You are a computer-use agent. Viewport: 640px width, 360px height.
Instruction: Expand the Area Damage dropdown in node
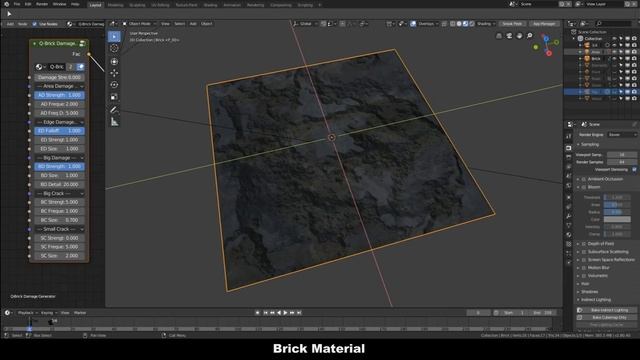[x=60, y=86]
